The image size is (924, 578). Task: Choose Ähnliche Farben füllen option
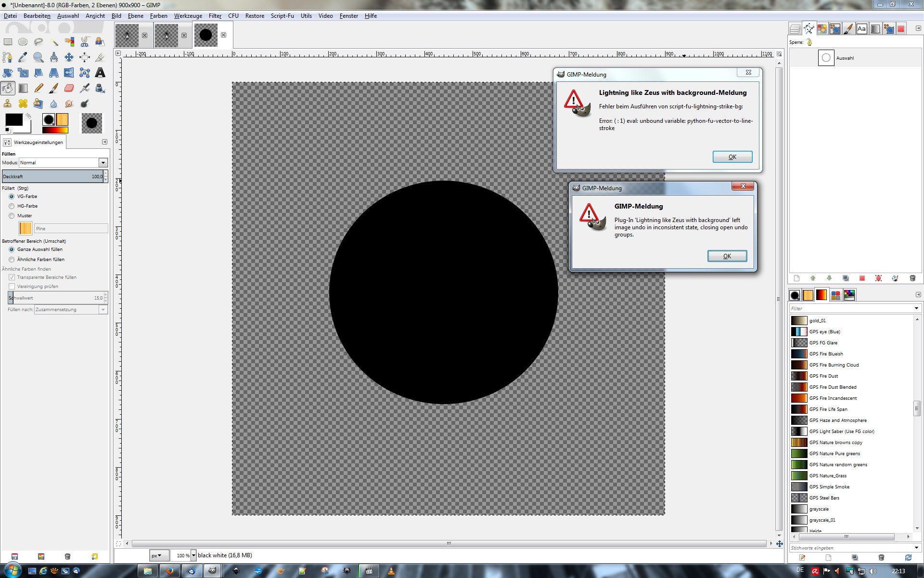point(12,260)
